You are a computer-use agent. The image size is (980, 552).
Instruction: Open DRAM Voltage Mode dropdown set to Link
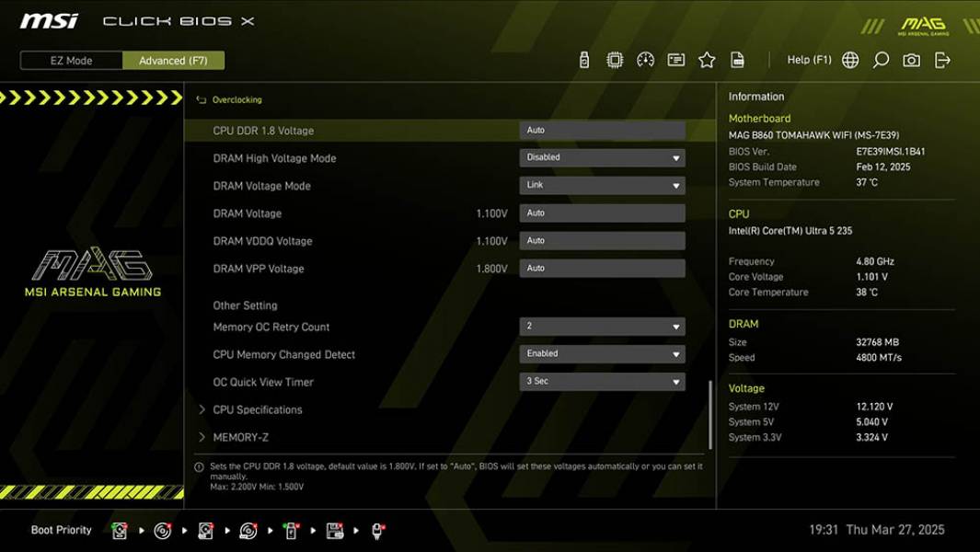click(602, 185)
